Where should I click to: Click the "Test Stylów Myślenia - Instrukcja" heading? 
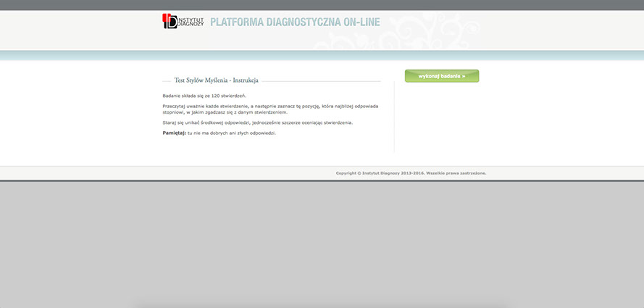click(216, 80)
